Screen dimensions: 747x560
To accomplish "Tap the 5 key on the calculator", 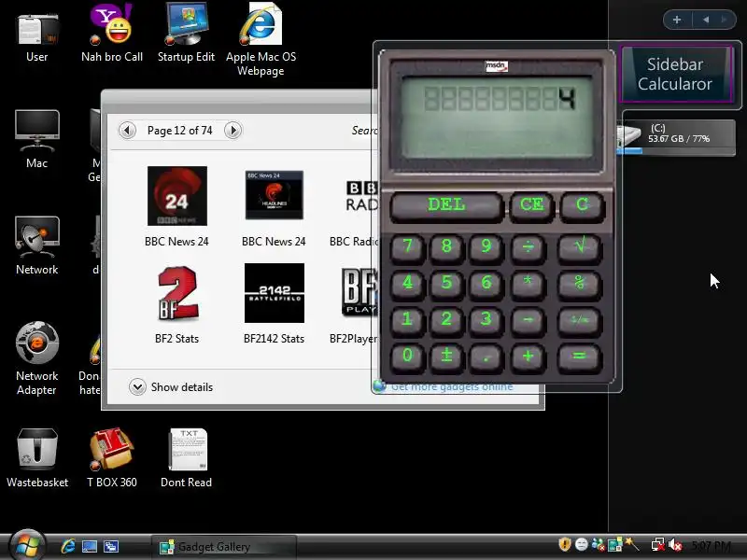I will tap(446, 285).
